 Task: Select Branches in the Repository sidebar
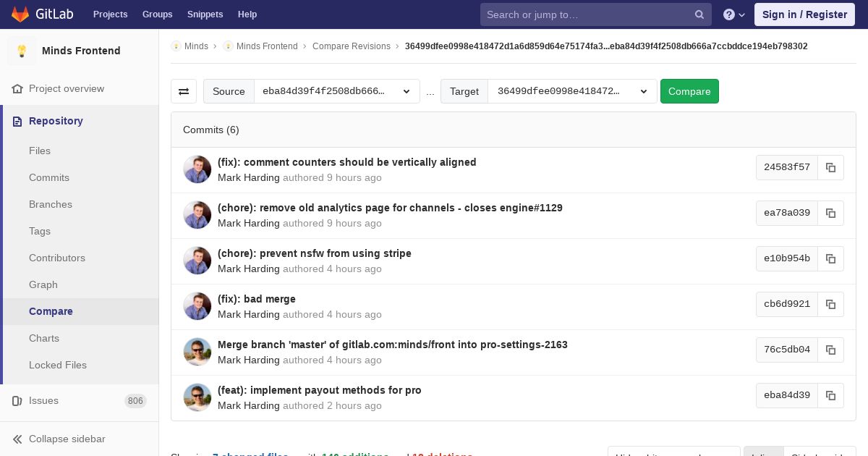click(x=51, y=204)
